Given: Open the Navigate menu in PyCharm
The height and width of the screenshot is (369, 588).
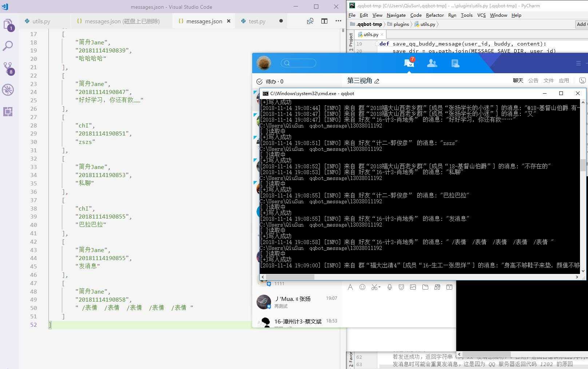Looking at the screenshot, I should pos(396,15).
